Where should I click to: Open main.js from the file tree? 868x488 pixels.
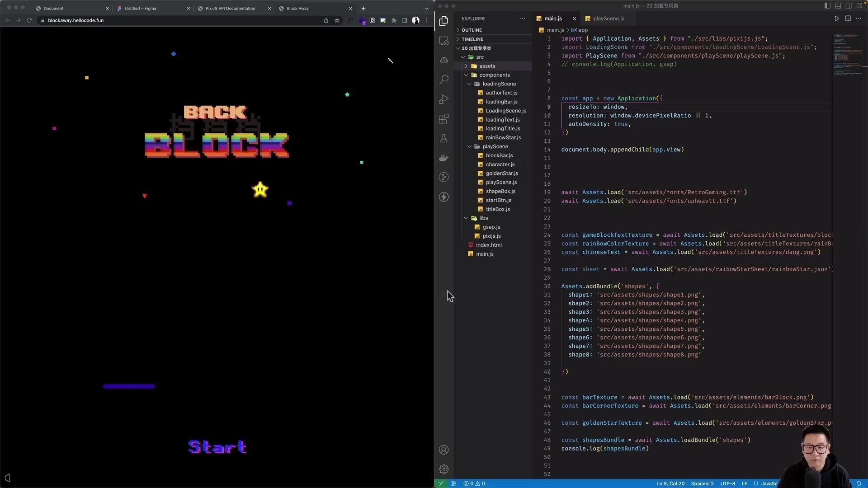[x=485, y=254]
